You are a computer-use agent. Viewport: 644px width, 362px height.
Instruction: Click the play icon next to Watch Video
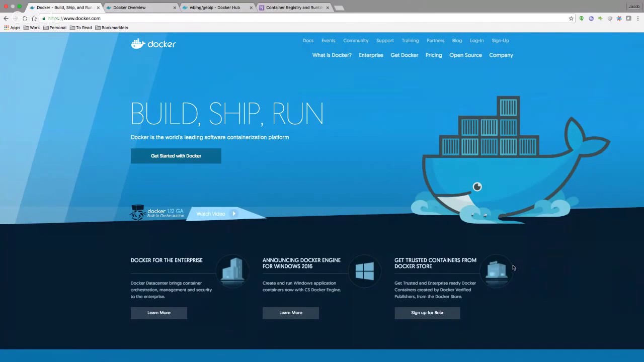234,214
